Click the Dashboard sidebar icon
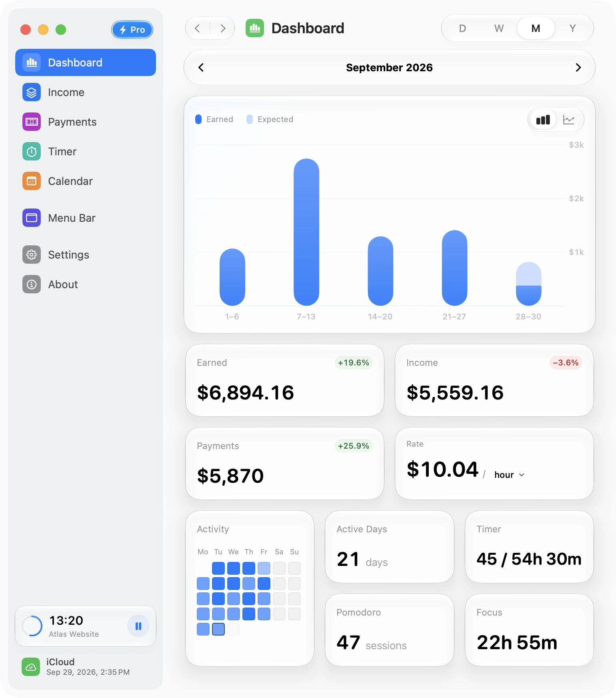Screen dimensions: 616x698 pos(32,63)
